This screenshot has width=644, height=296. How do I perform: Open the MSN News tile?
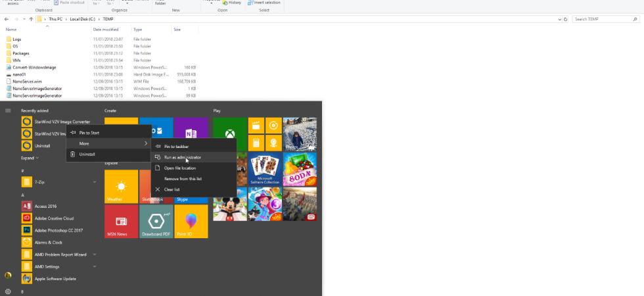click(121, 221)
